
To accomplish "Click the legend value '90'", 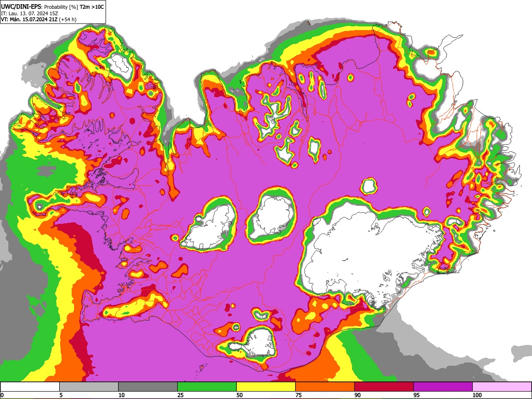I will point(358,395).
